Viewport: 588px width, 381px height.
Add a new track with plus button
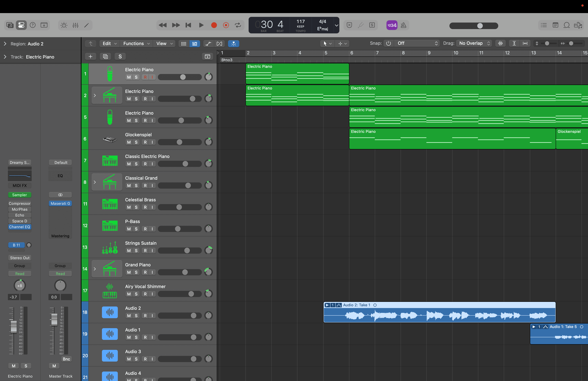click(x=90, y=56)
